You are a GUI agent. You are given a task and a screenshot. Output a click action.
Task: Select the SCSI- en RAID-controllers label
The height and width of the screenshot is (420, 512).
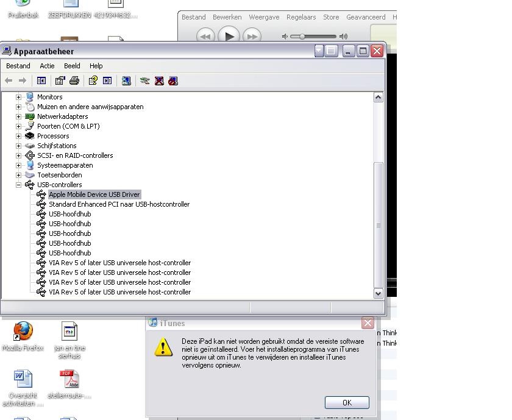pos(75,155)
